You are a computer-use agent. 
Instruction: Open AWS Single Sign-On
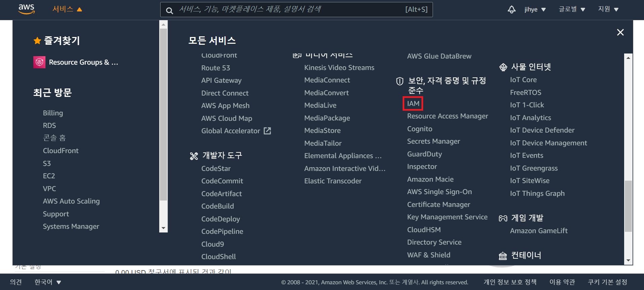click(439, 192)
